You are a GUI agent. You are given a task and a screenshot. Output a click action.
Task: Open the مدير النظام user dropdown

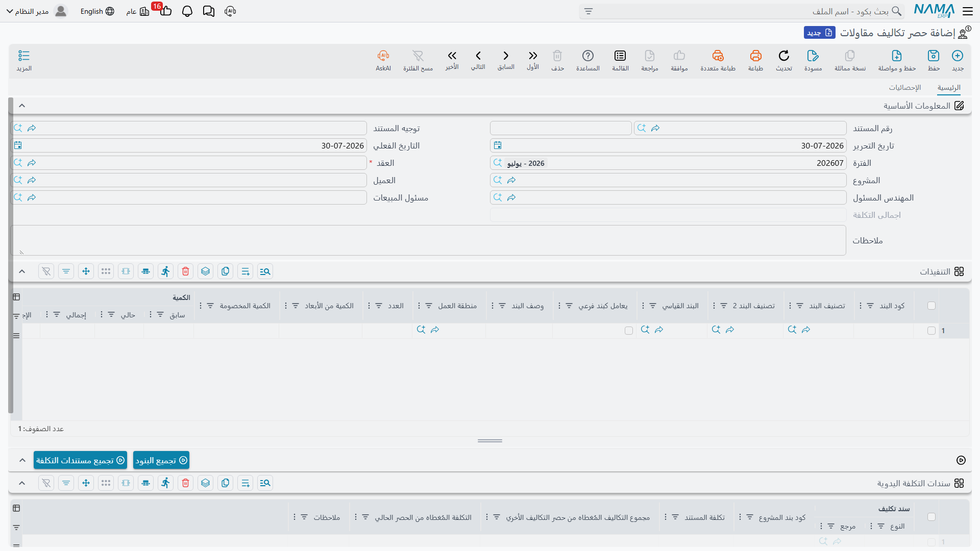pyautogui.click(x=37, y=11)
